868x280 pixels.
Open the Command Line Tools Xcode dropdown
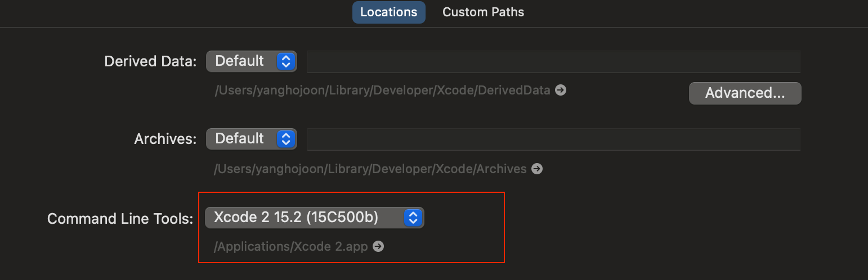coord(314,217)
